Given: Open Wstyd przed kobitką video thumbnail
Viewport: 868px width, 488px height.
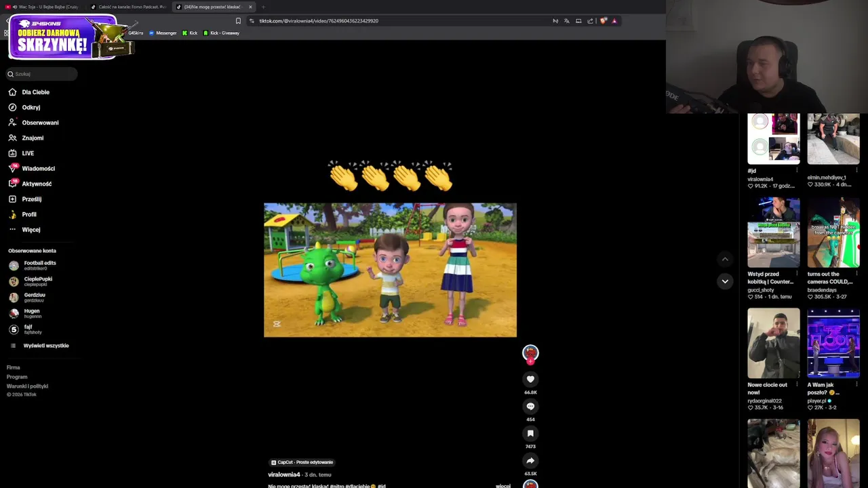Looking at the screenshot, I should tap(774, 232).
